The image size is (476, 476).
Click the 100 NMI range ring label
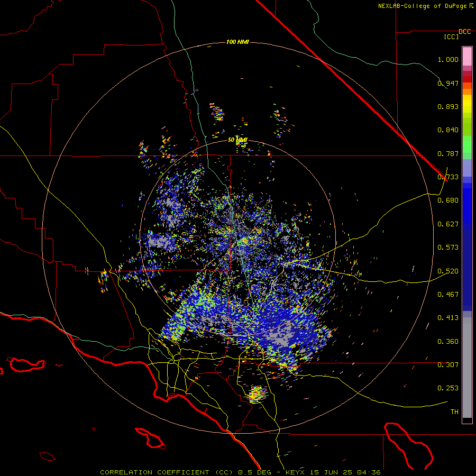(x=237, y=42)
